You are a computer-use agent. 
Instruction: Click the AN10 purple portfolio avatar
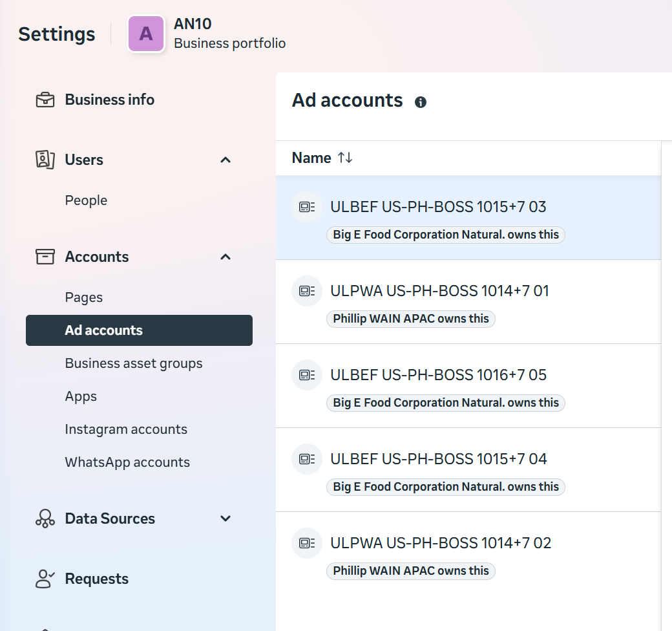146,34
